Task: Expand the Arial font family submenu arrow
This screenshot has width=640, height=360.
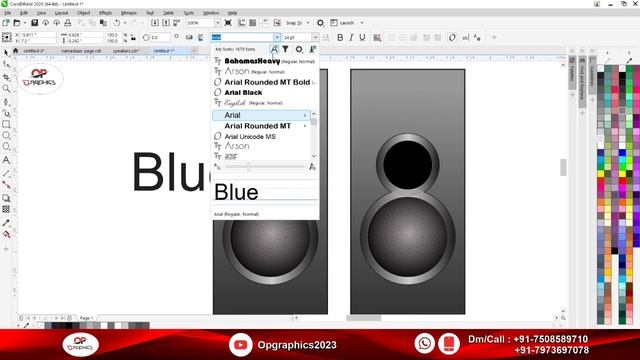Action: (x=305, y=116)
